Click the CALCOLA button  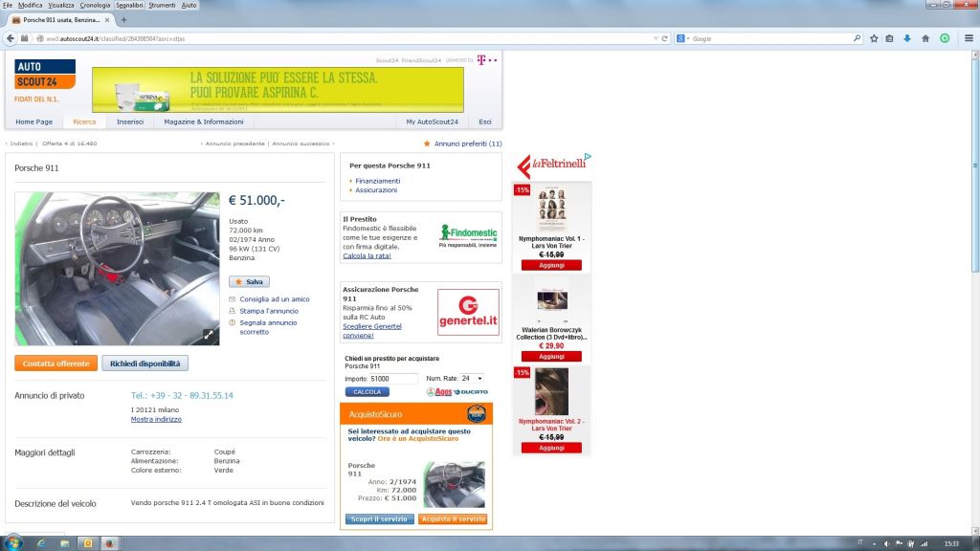[367, 391]
